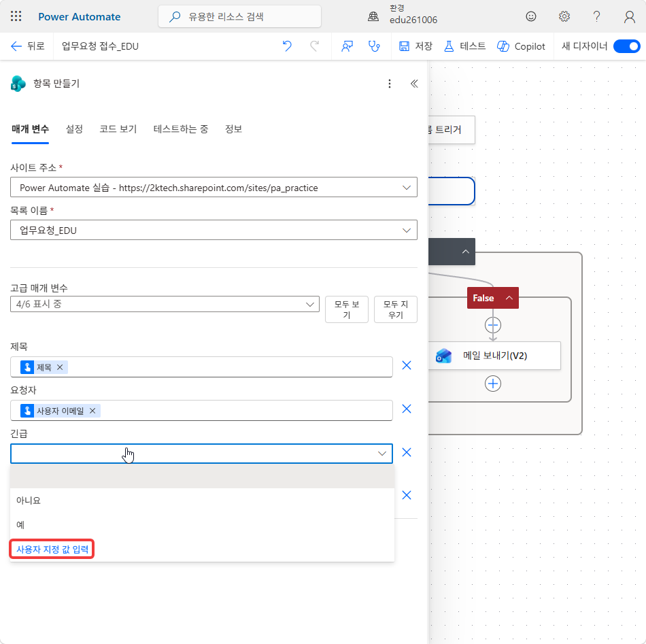Delete the 제목 dynamic content token
This screenshot has width=646, height=644.
click(x=60, y=367)
